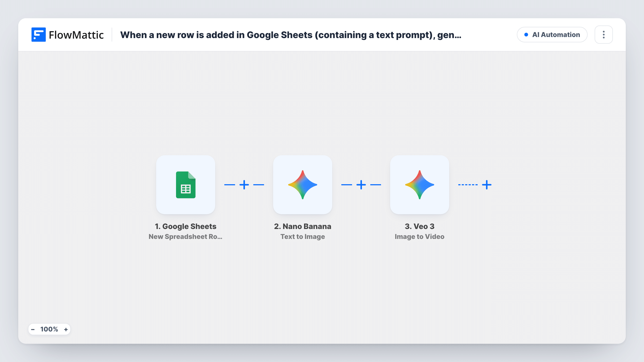Click the 'Image to Video' subtitle
Screen dimensions: 644x362
click(x=419, y=237)
